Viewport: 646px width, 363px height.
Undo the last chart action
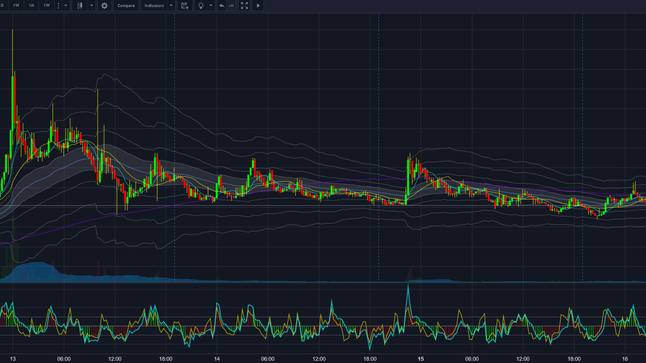(222, 6)
